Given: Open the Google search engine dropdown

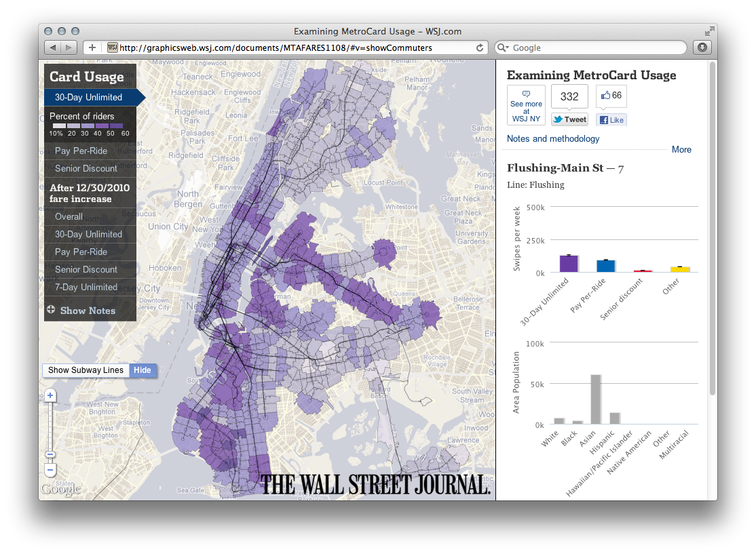Looking at the screenshot, I should pos(504,47).
